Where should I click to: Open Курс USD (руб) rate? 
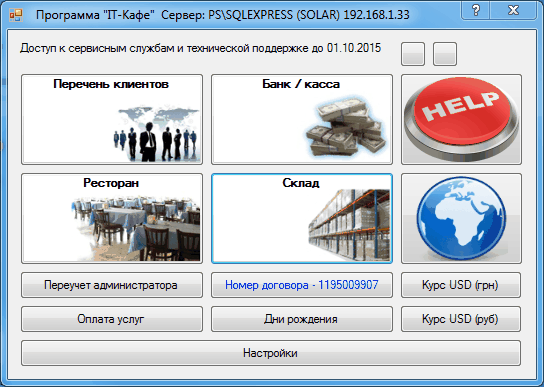coord(461,319)
